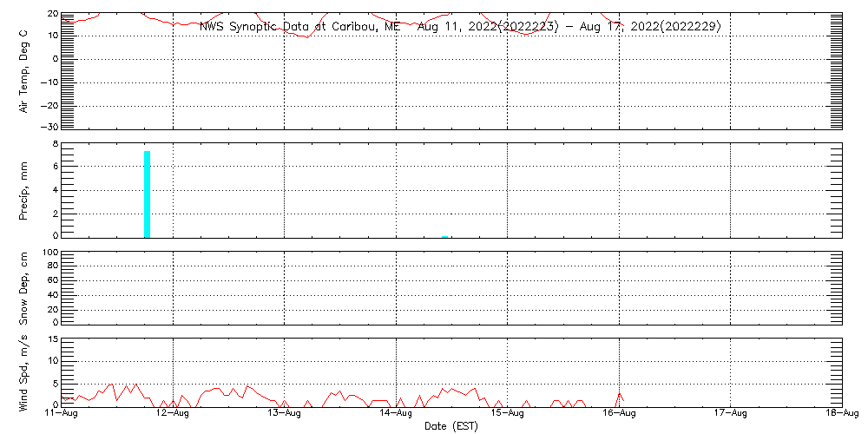868x434 pixels.
Task: Click the small cyan bar after 14-Aug
Action: pos(444,235)
